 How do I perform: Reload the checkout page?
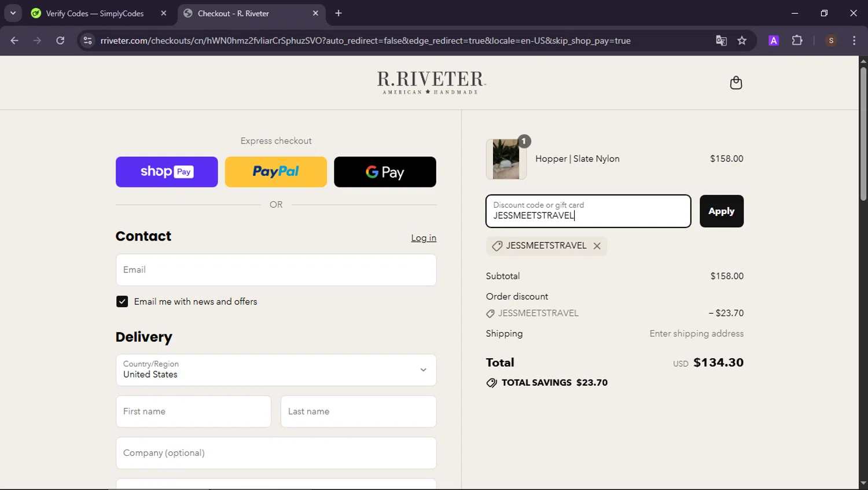click(x=60, y=40)
